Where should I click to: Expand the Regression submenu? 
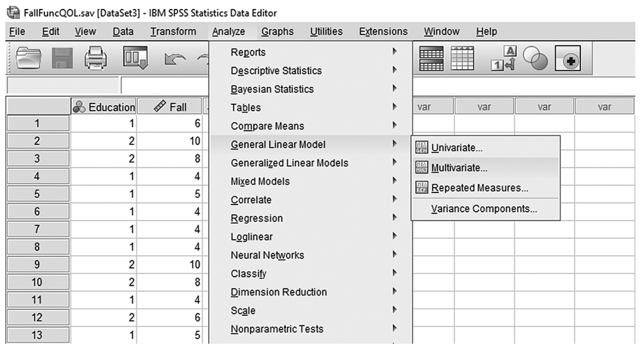coord(311,218)
